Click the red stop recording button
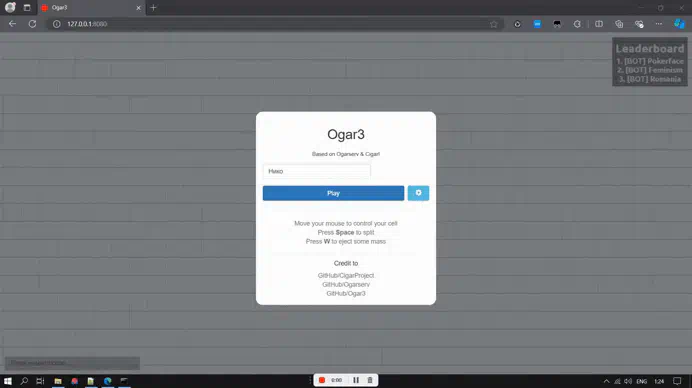692x388 pixels. coord(322,380)
